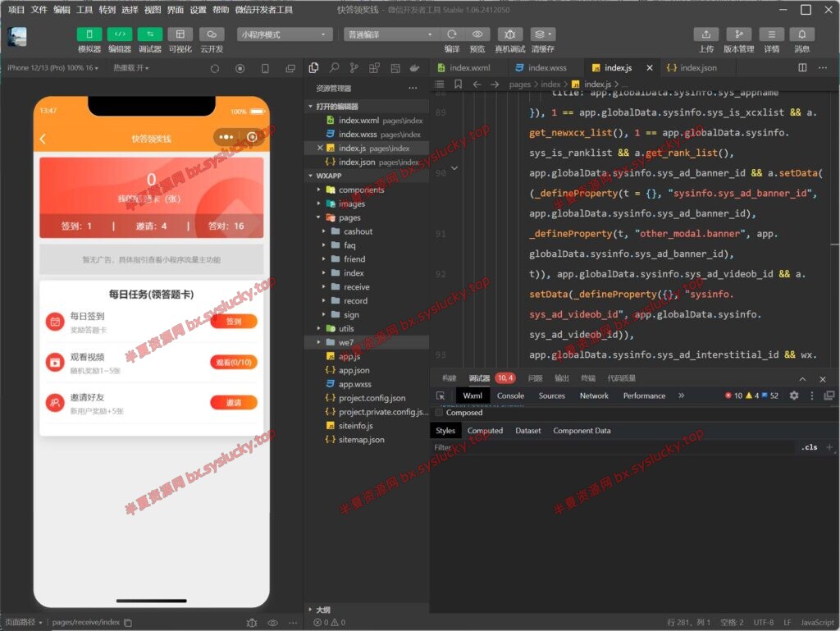This screenshot has height=631, width=840.
Task: Click the simulator refresh icon
Action: pyautogui.click(x=215, y=69)
